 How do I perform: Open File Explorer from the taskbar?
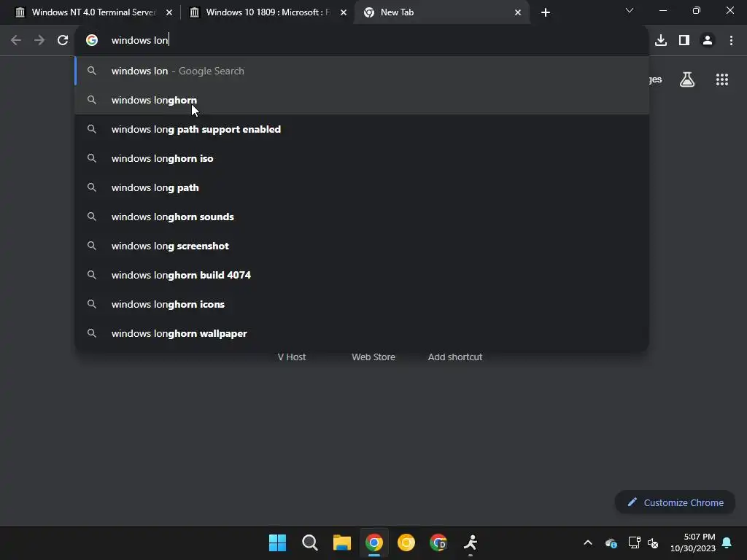[341, 542]
